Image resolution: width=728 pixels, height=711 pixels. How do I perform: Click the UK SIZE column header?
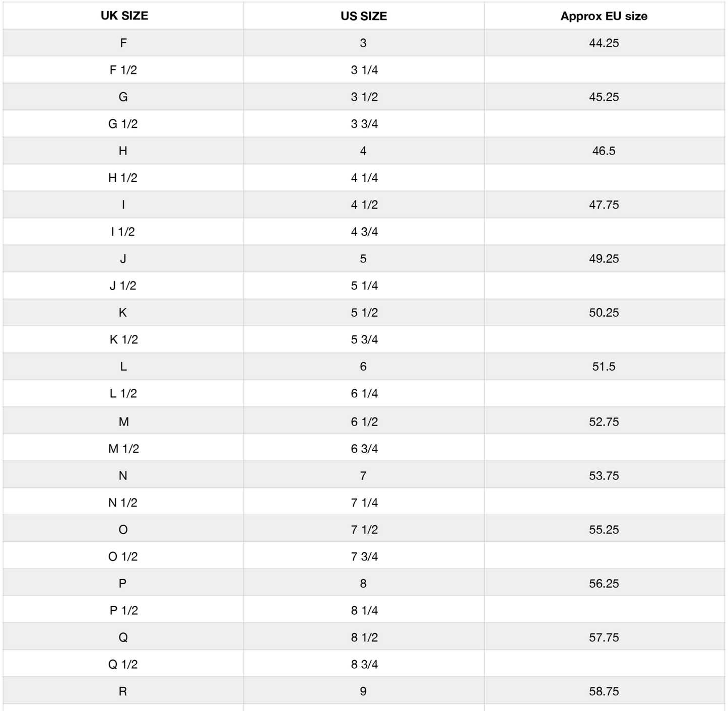(124, 16)
